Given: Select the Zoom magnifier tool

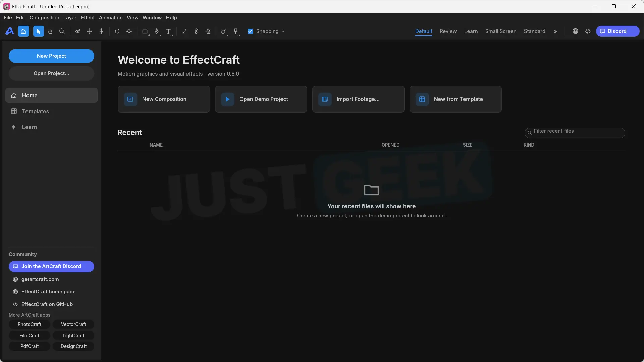Looking at the screenshot, I should click(62, 31).
